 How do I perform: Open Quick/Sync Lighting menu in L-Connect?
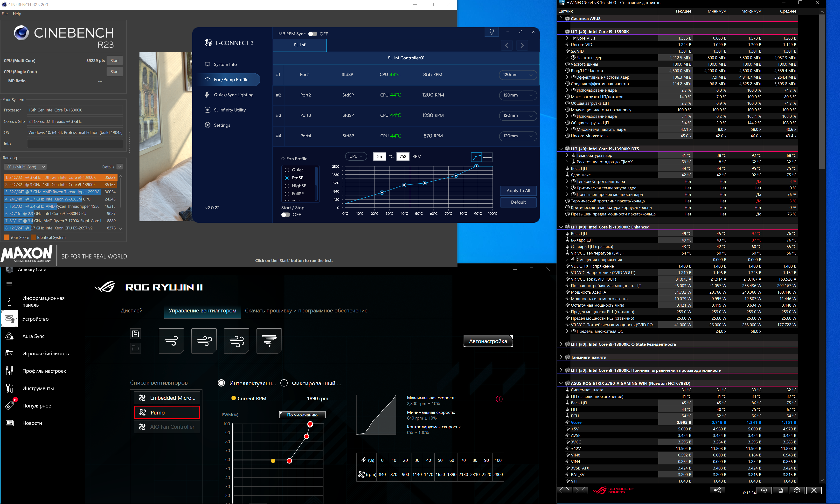point(233,95)
